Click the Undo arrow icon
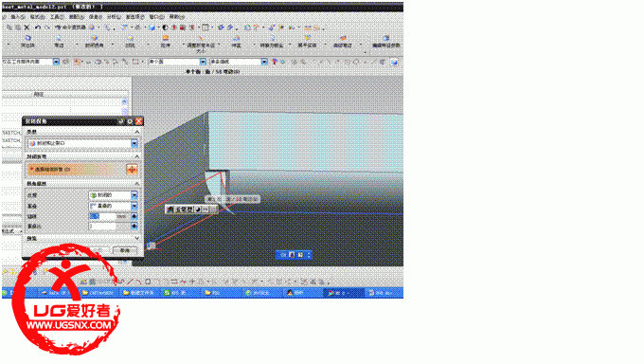Screen dimensions: 644x364 click(x=37, y=27)
